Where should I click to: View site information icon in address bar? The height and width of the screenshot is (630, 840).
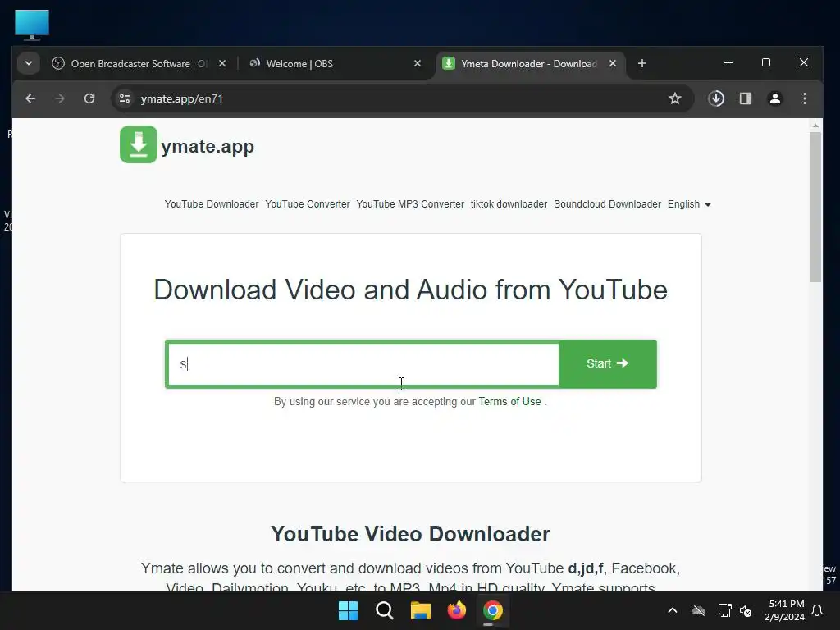pyautogui.click(x=125, y=98)
